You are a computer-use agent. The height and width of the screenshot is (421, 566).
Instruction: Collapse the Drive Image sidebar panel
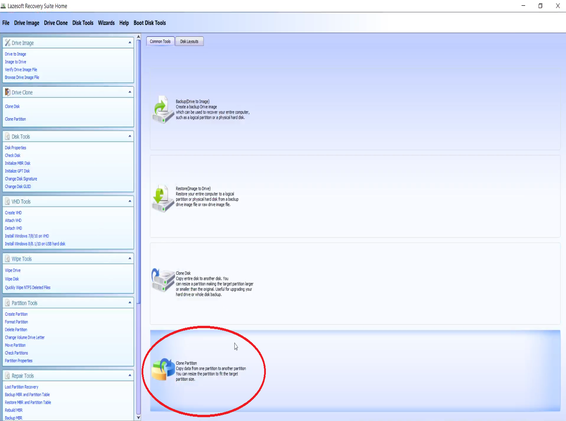[x=130, y=43]
